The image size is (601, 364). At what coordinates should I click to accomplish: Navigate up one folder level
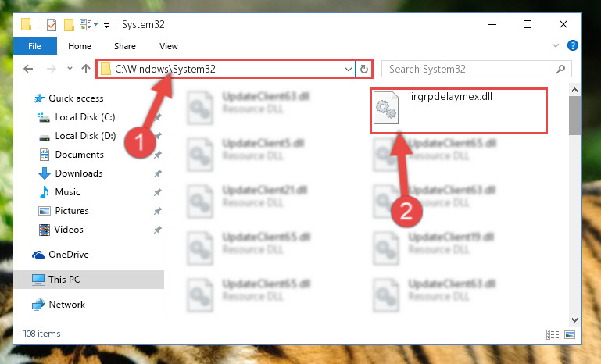(x=86, y=69)
